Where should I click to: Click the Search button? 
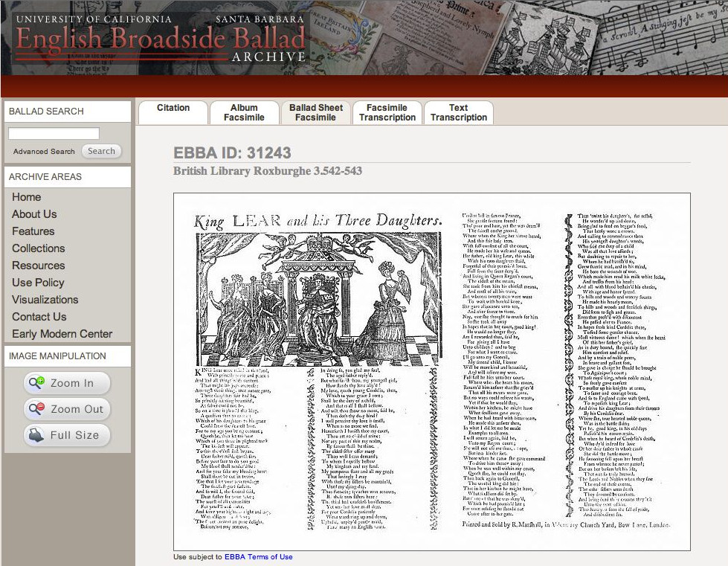coord(101,151)
